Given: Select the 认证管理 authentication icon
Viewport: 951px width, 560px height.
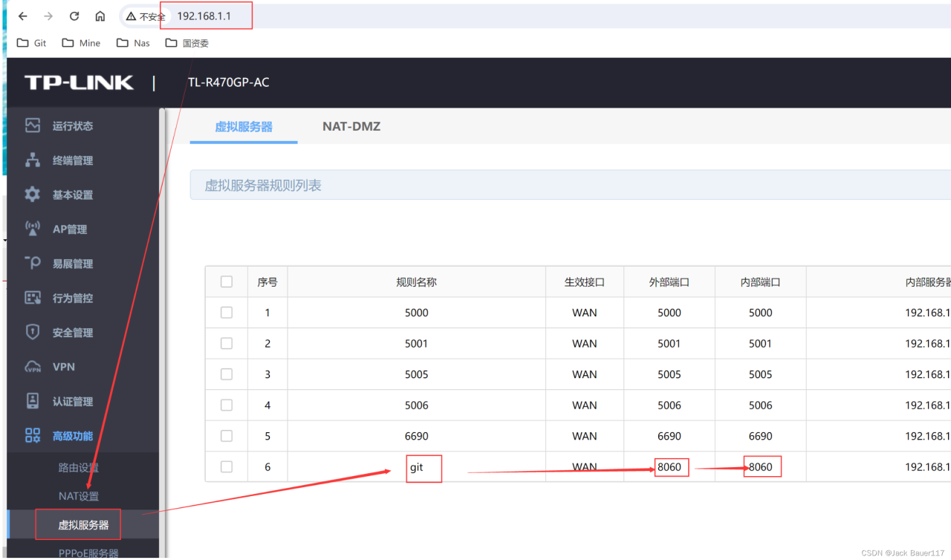Looking at the screenshot, I should [32, 401].
